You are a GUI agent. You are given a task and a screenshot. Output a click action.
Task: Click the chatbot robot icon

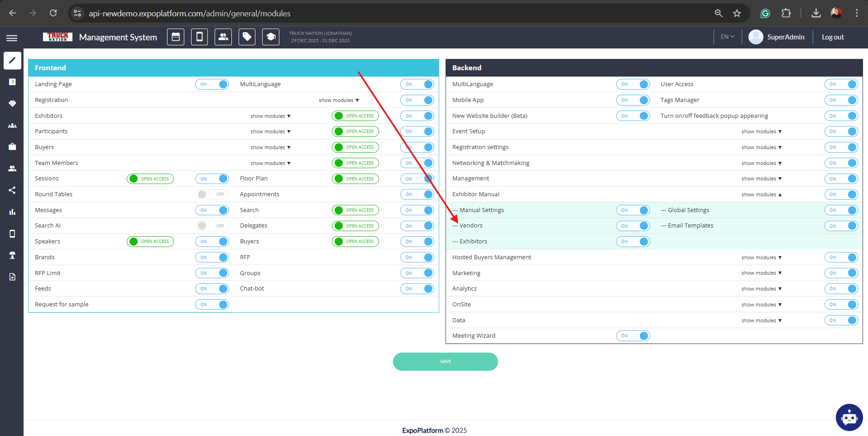tap(849, 417)
